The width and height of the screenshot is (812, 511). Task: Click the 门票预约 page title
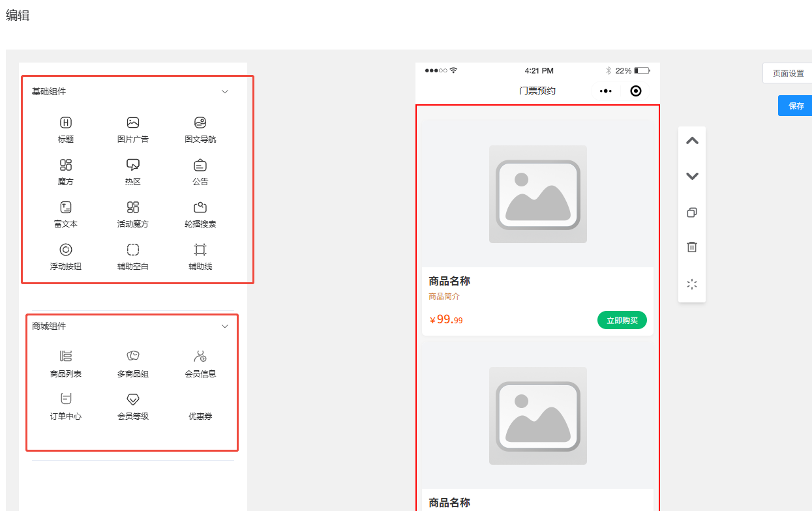click(x=538, y=91)
